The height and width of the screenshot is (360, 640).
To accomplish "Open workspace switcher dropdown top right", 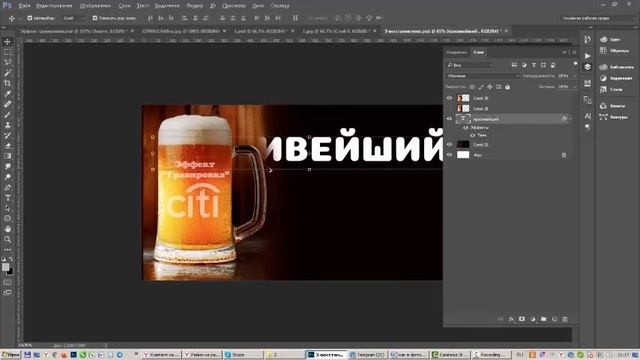I will point(598,18).
